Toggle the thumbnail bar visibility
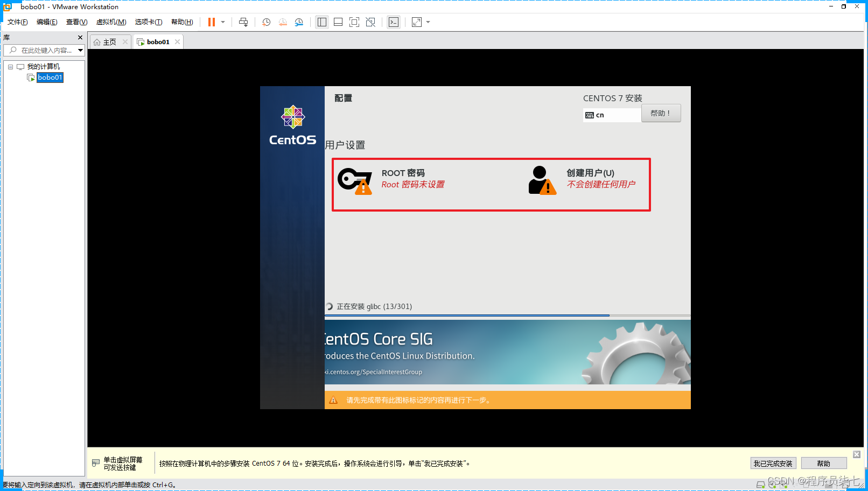 tap(338, 22)
